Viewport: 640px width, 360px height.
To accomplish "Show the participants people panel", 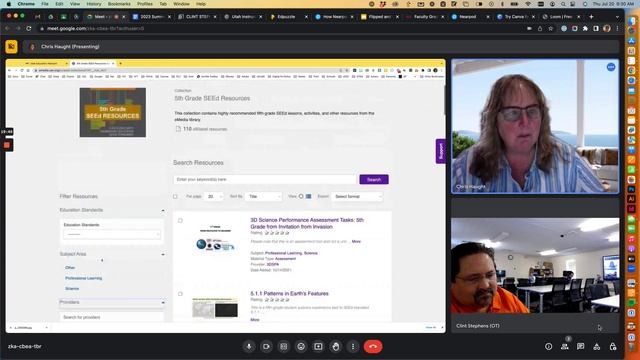I will click(x=565, y=347).
